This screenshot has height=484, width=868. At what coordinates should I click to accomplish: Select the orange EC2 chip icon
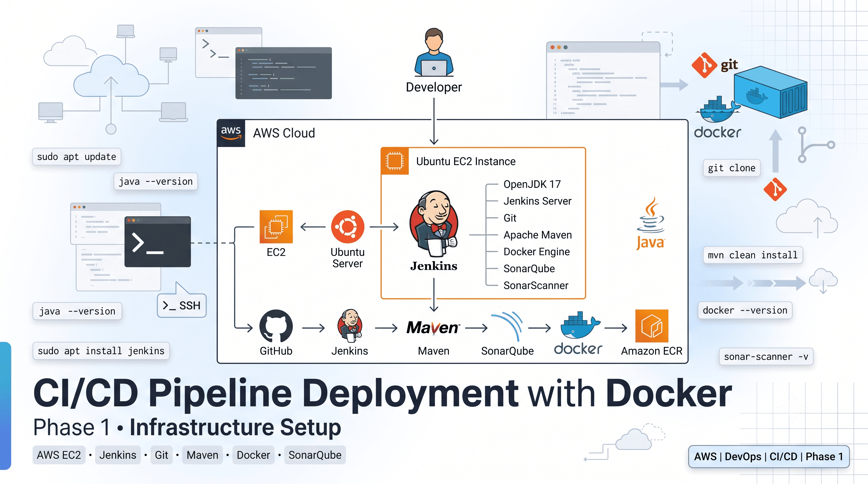[276, 227]
